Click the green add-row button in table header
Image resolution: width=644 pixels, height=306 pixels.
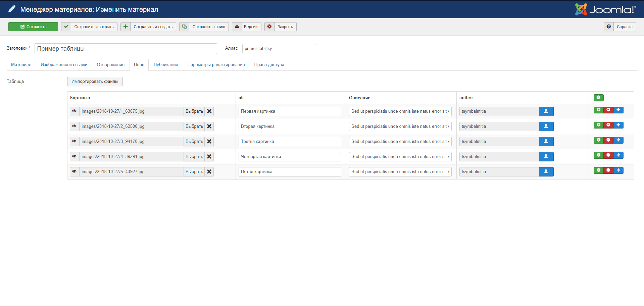[598, 98]
